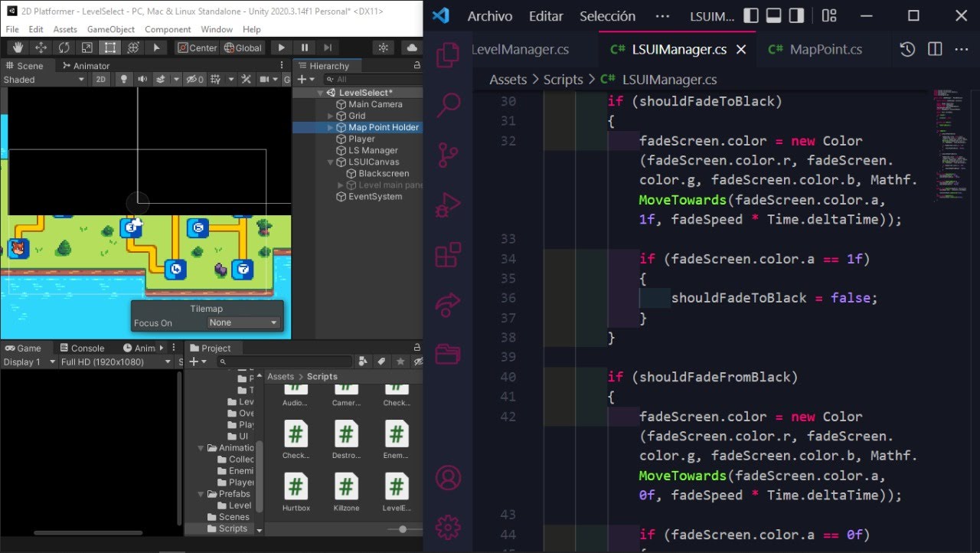This screenshot has width=980, height=553.
Task: Select EventSystem in Hierarchy
Action: 375,196
